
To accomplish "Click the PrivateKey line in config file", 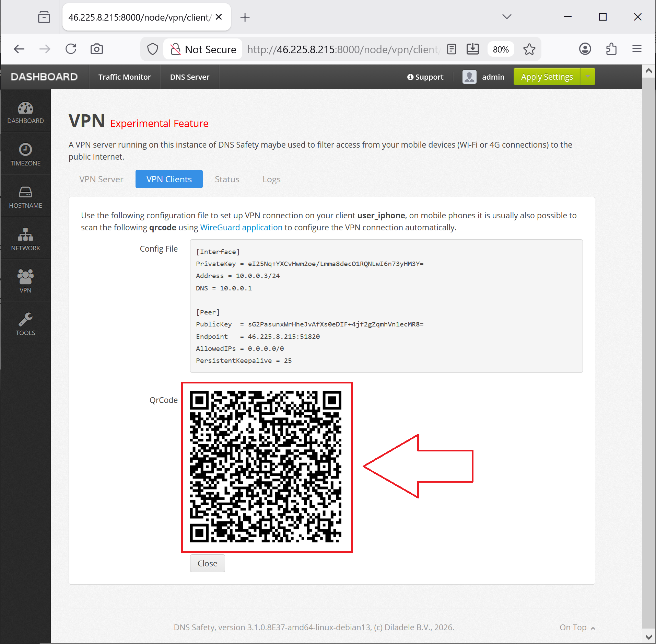I will coord(310,264).
